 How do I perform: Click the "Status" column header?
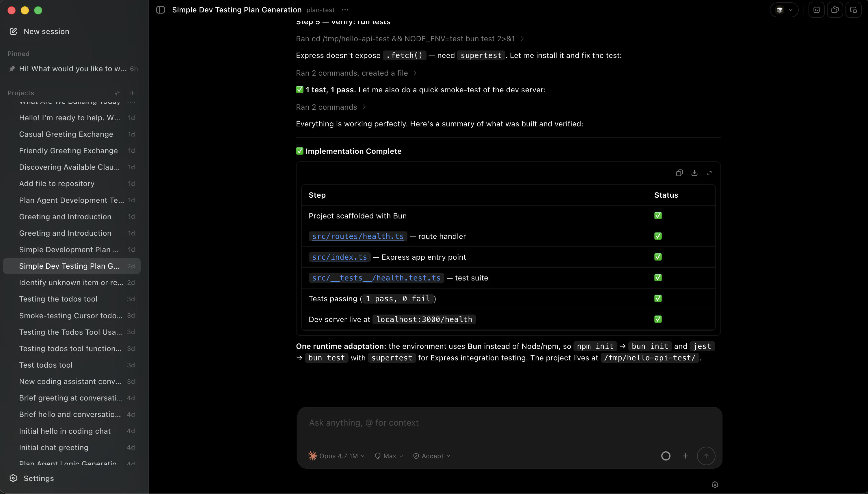click(x=666, y=195)
